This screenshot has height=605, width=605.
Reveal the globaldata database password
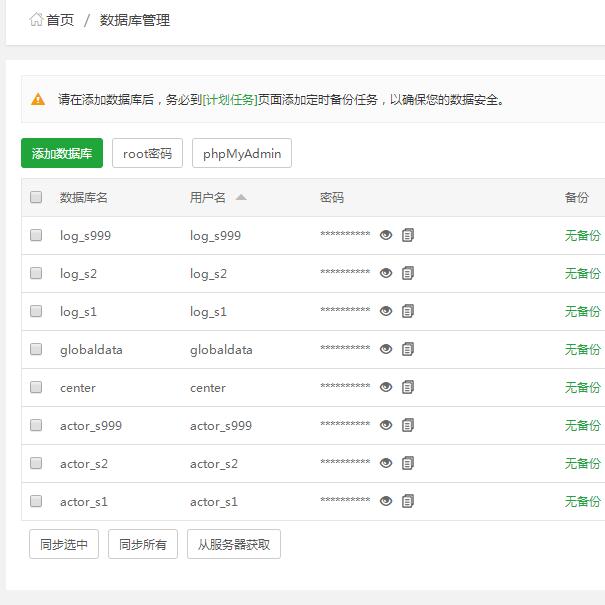pos(386,349)
